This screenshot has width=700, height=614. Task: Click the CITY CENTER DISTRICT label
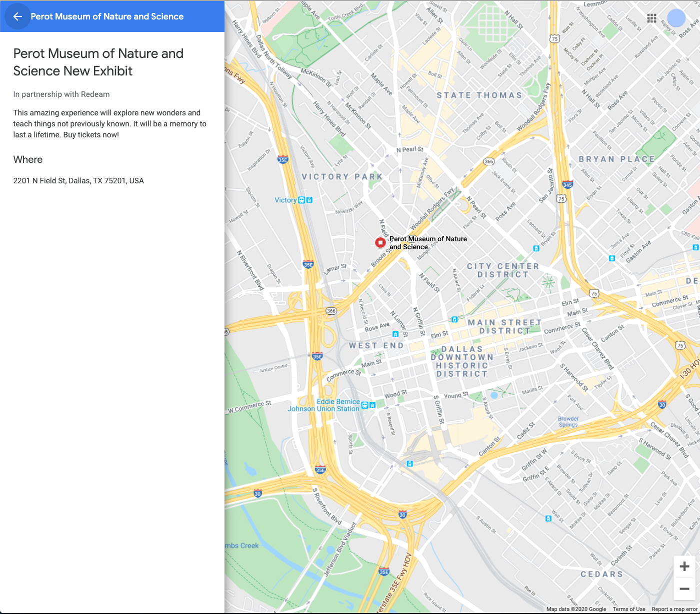[503, 270]
